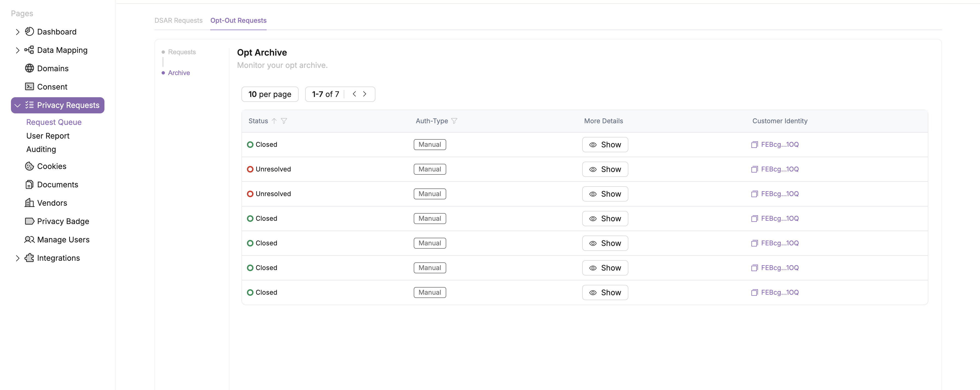The width and height of the screenshot is (980, 390).
Task: Click the Dashboard sidebar icon
Action: (29, 31)
